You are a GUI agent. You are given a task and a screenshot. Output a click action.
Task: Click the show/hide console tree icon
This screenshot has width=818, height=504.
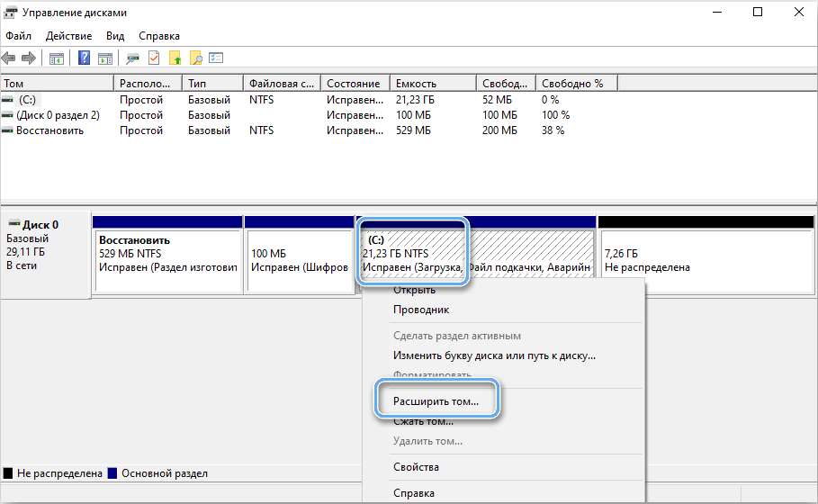(x=56, y=58)
